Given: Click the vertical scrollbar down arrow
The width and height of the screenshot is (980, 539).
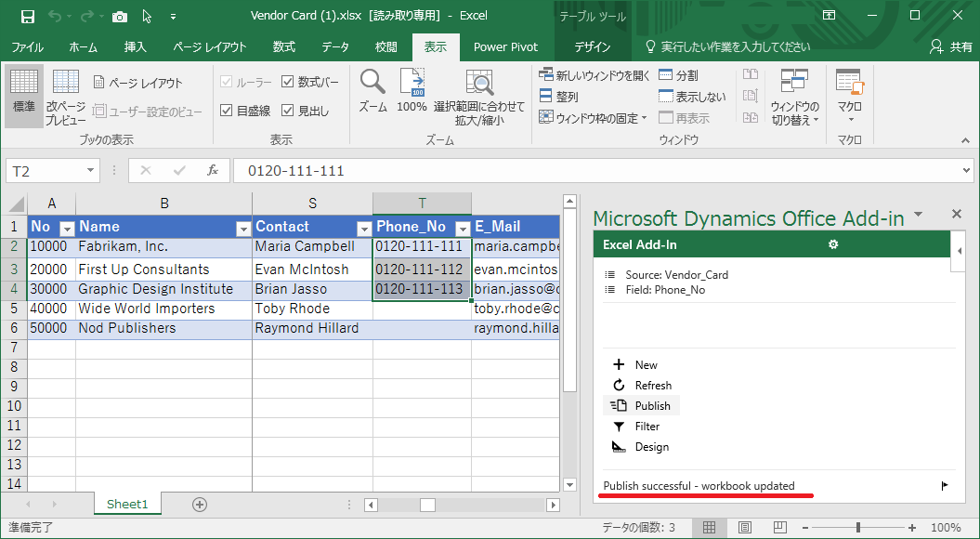Looking at the screenshot, I should (569, 484).
